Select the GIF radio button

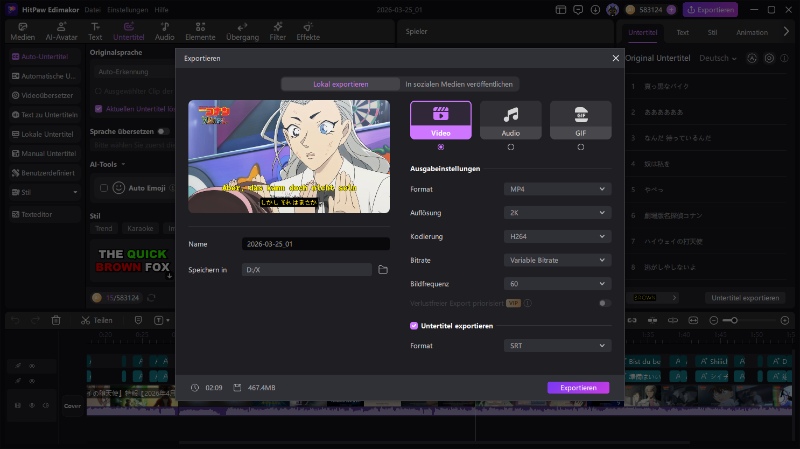point(581,147)
